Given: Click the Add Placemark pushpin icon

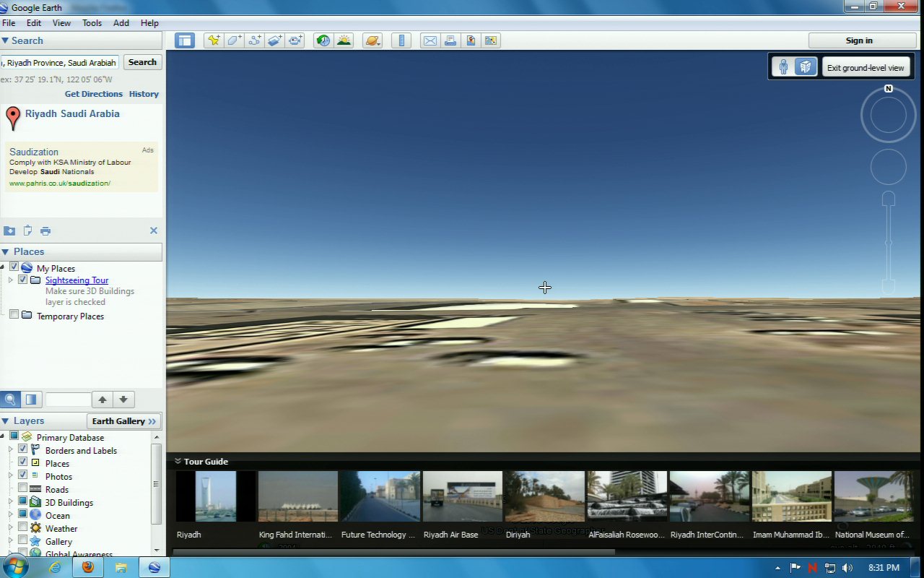Looking at the screenshot, I should tap(214, 40).
